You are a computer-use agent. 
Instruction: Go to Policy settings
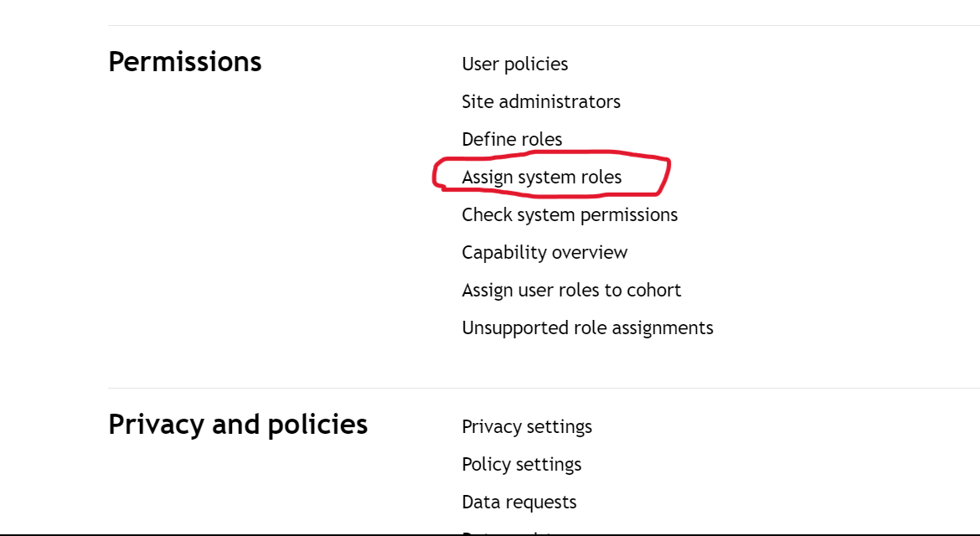click(x=521, y=464)
